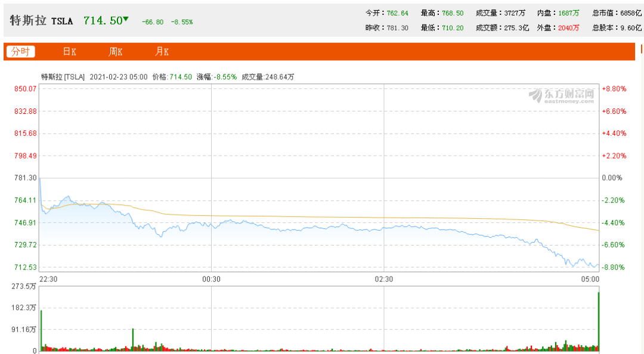Click the 781.30 price axis label
The image size is (644, 354).
[x=26, y=178]
